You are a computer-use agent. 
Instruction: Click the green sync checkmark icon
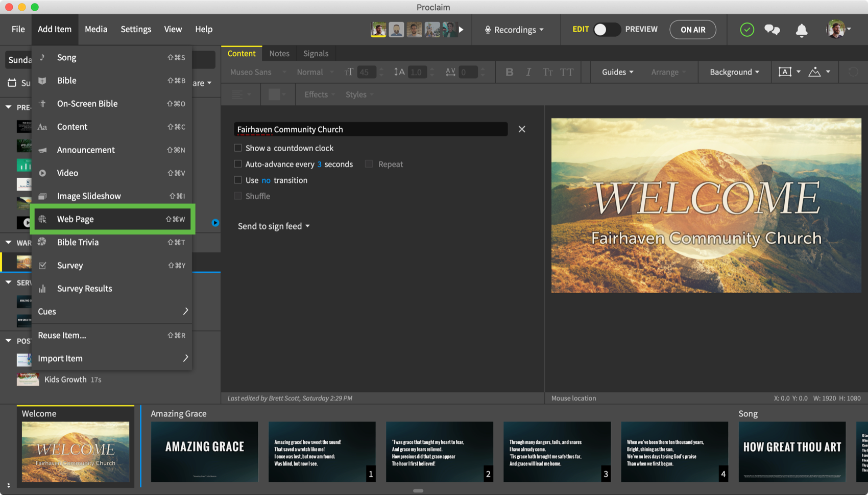tap(747, 30)
